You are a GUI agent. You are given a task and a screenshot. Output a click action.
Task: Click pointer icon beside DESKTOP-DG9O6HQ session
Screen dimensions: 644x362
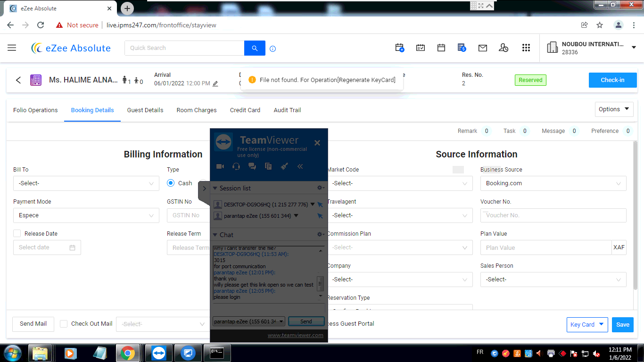pos(320,205)
